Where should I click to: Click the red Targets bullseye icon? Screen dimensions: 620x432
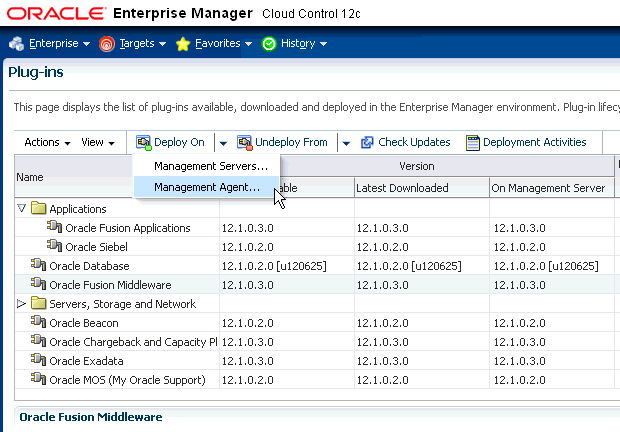coord(107,44)
